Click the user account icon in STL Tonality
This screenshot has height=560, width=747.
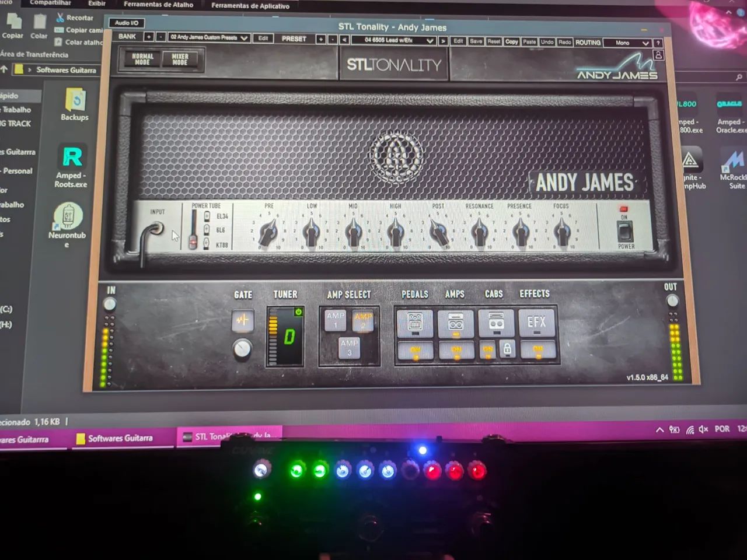tap(658, 55)
